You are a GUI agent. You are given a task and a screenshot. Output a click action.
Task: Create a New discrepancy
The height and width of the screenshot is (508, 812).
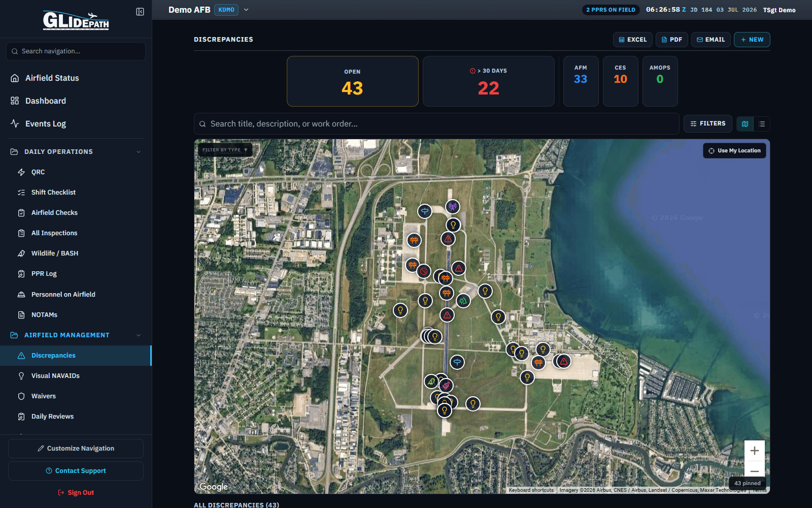point(752,40)
